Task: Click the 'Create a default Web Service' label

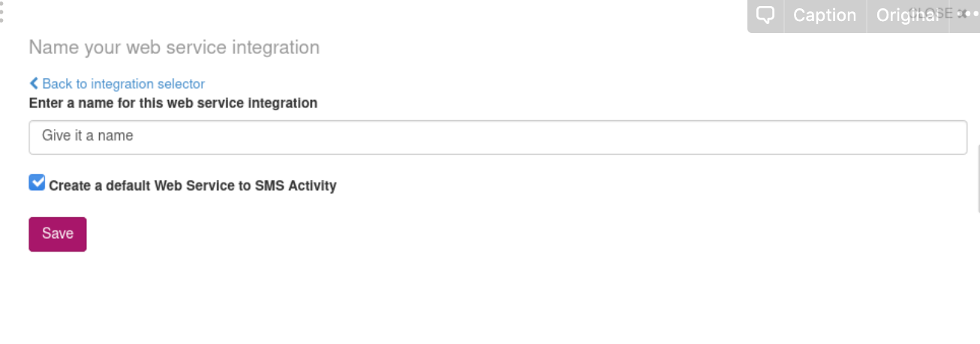Action: 150,186
